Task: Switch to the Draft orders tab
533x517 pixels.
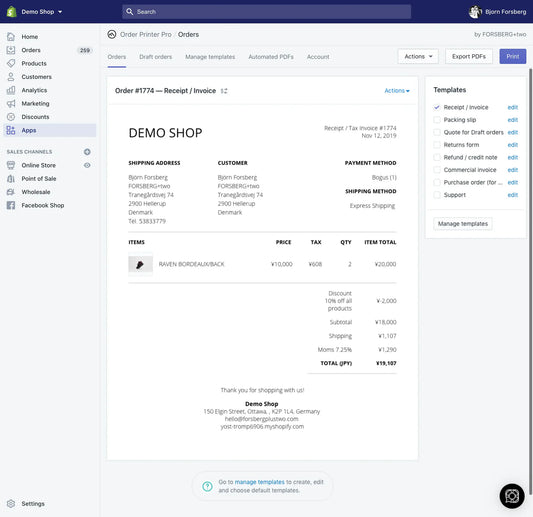Action: [155, 57]
